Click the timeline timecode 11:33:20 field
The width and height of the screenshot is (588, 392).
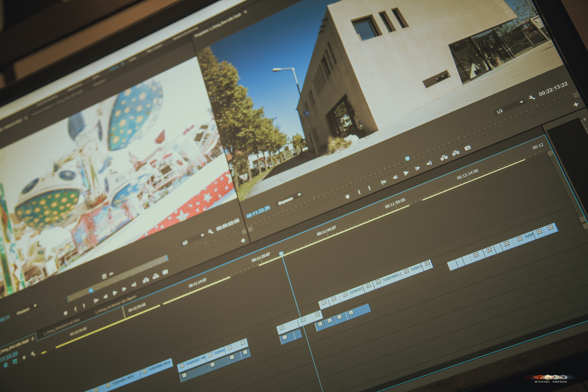tap(9, 357)
